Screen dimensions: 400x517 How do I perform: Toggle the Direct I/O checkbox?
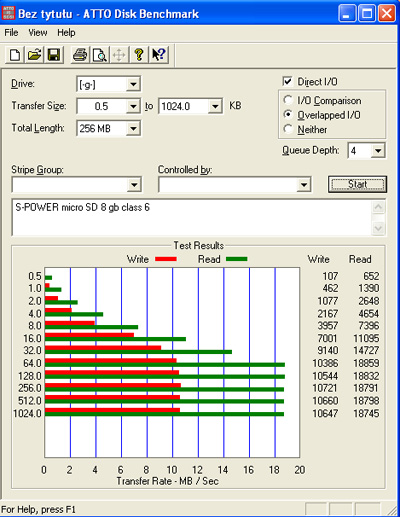tap(287, 81)
